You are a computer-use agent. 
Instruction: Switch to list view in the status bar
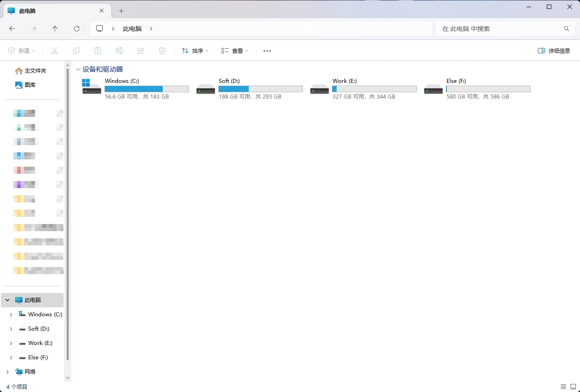click(563, 386)
